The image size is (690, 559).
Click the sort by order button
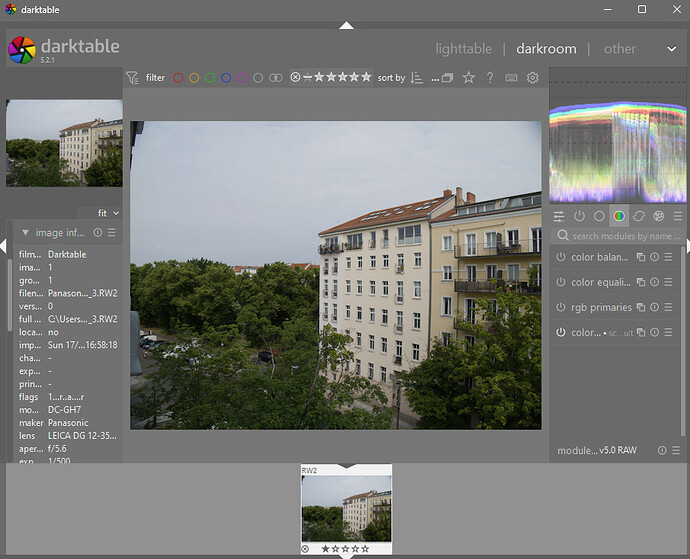(417, 78)
